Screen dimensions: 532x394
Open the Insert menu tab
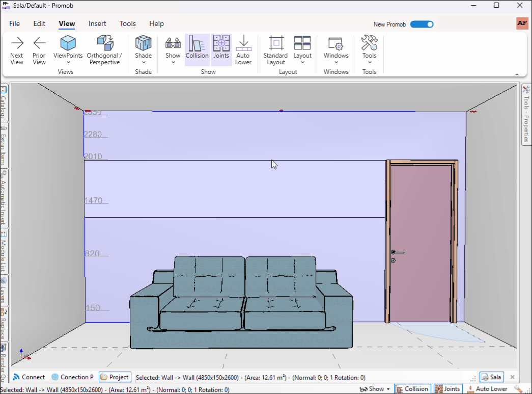tap(97, 23)
